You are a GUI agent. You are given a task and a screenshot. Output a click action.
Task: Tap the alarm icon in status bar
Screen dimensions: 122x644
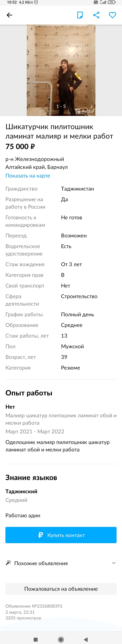point(36,2)
